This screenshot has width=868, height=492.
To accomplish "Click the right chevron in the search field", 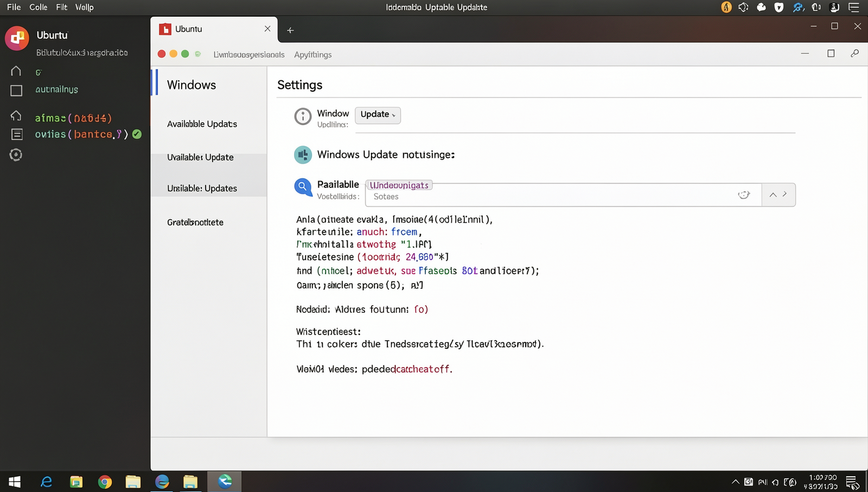I will 784,194.
